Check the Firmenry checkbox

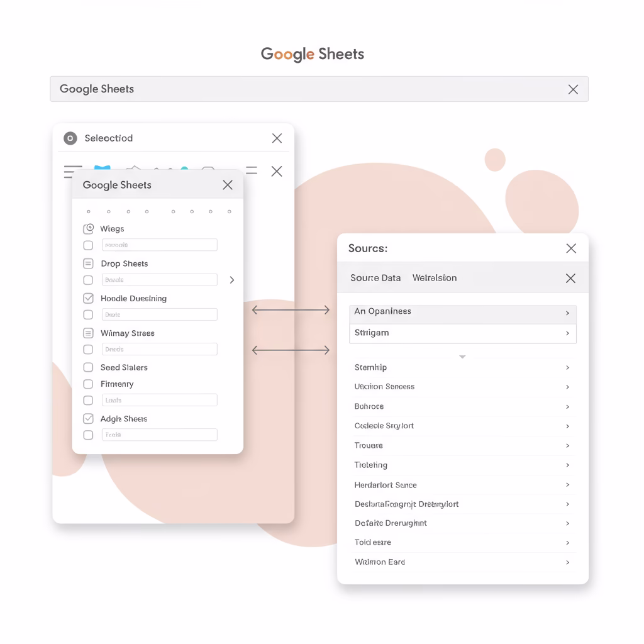88,384
